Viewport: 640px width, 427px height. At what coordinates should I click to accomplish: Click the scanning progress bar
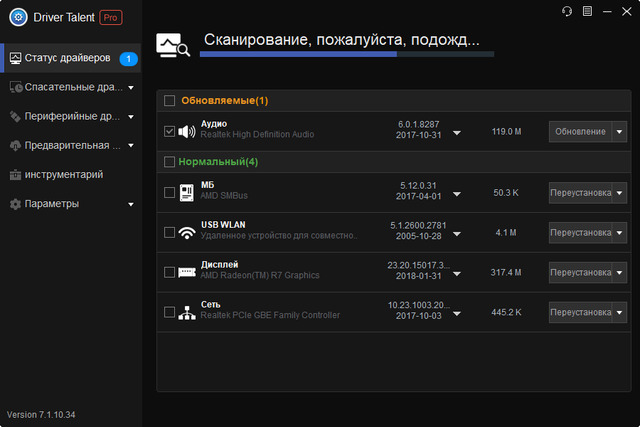click(x=347, y=54)
